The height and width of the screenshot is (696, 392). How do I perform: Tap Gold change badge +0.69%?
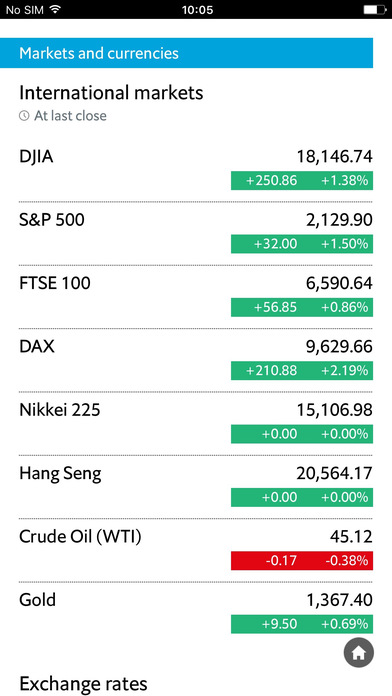click(x=302, y=624)
